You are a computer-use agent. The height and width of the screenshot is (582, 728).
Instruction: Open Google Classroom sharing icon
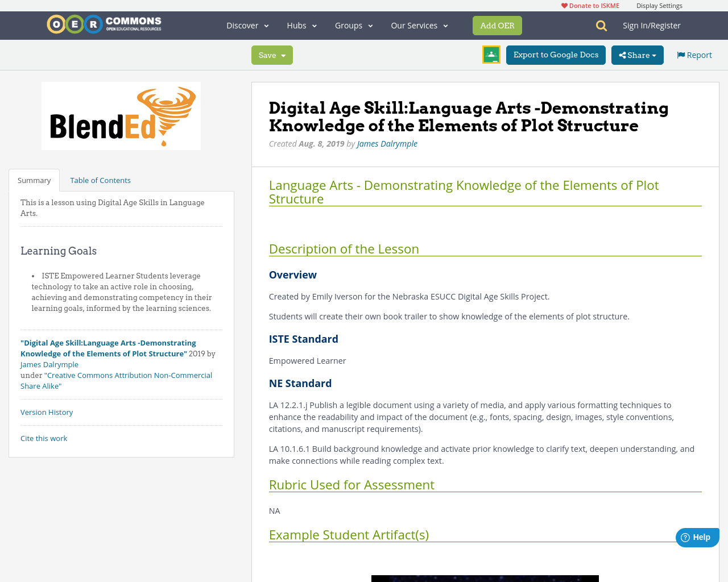tap(490, 54)
